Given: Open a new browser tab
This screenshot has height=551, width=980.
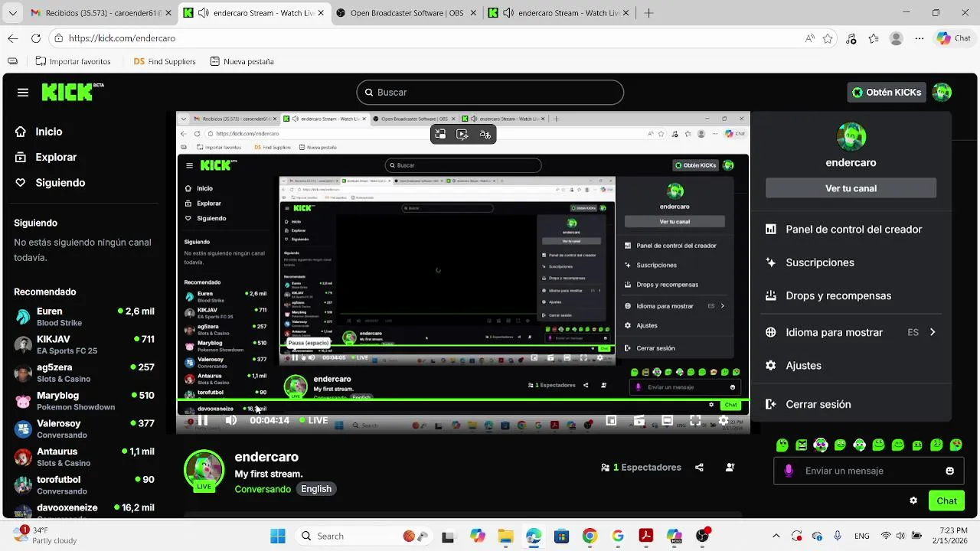Looking at the screenshot, I should [x=648, y=13].
